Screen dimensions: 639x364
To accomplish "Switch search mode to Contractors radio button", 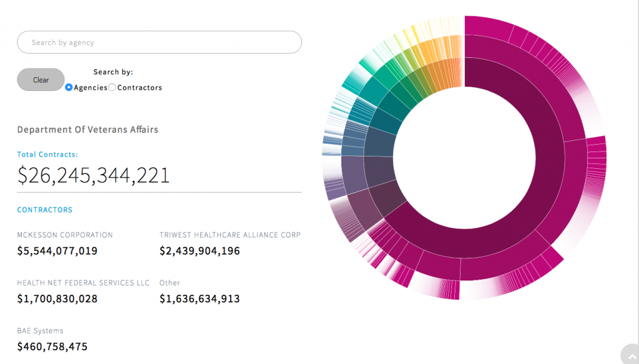I will click(x=112, y=88).
